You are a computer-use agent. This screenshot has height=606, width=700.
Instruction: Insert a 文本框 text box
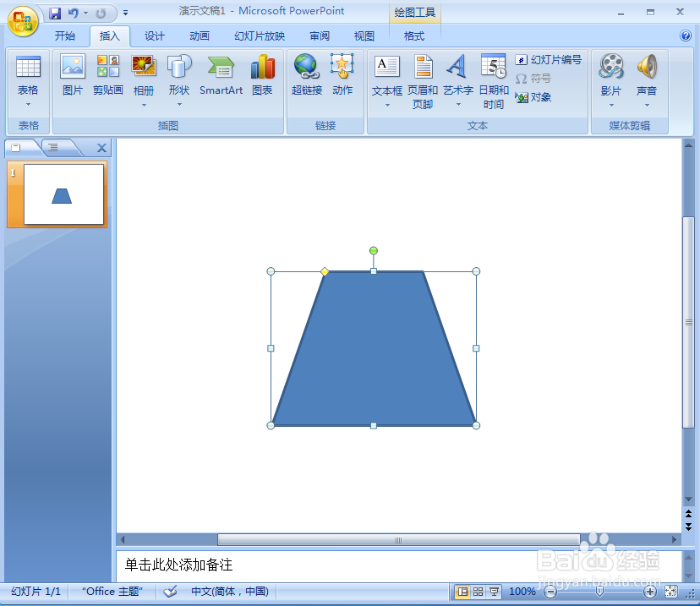(386, 67)
